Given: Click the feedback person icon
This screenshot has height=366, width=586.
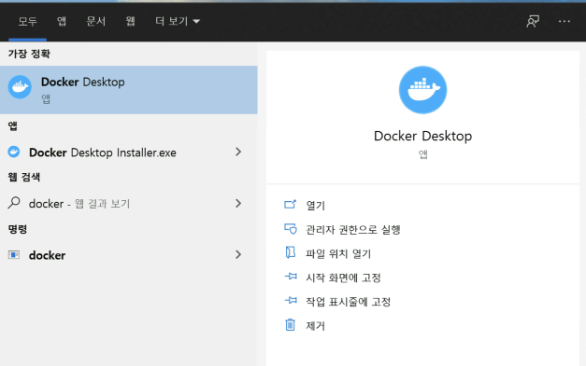Looking at the screenshot, I should [533, 21].
